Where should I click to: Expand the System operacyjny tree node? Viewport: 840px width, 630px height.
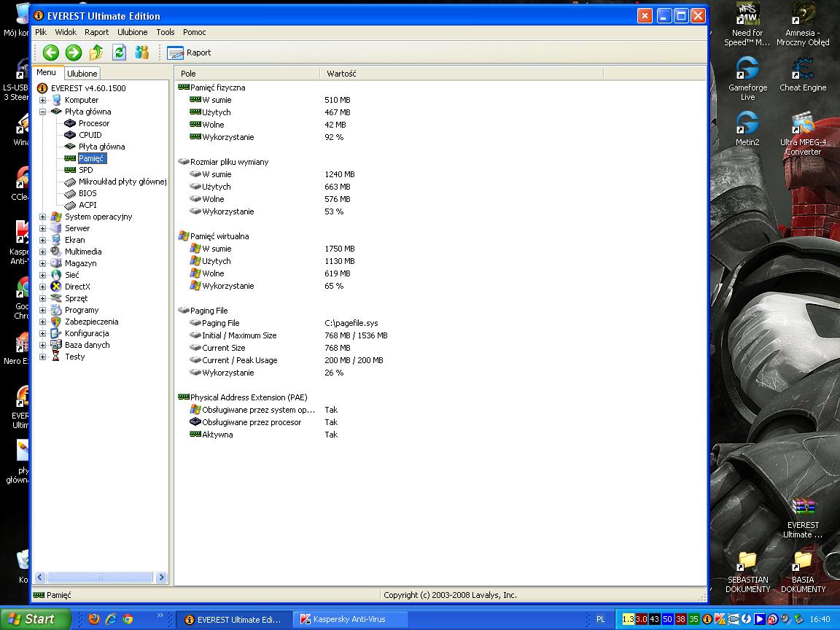tap(42, 217)
